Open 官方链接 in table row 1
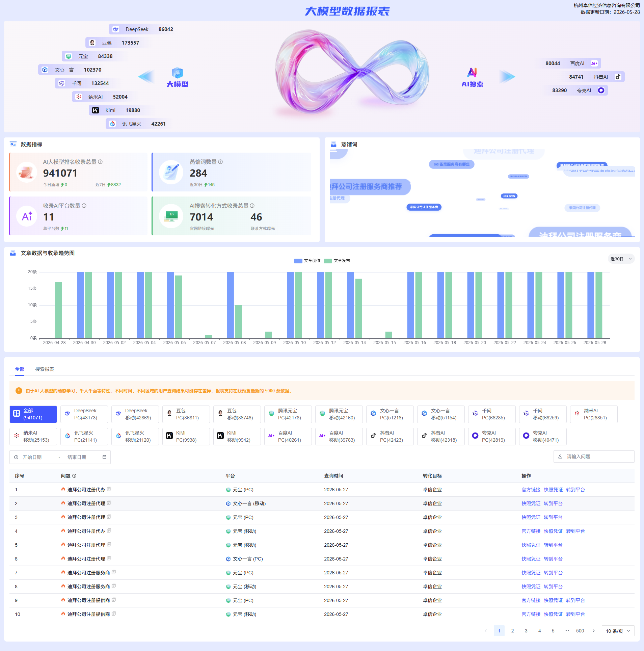This screenshot has height=651, width=644. click(x=531, y=490)
